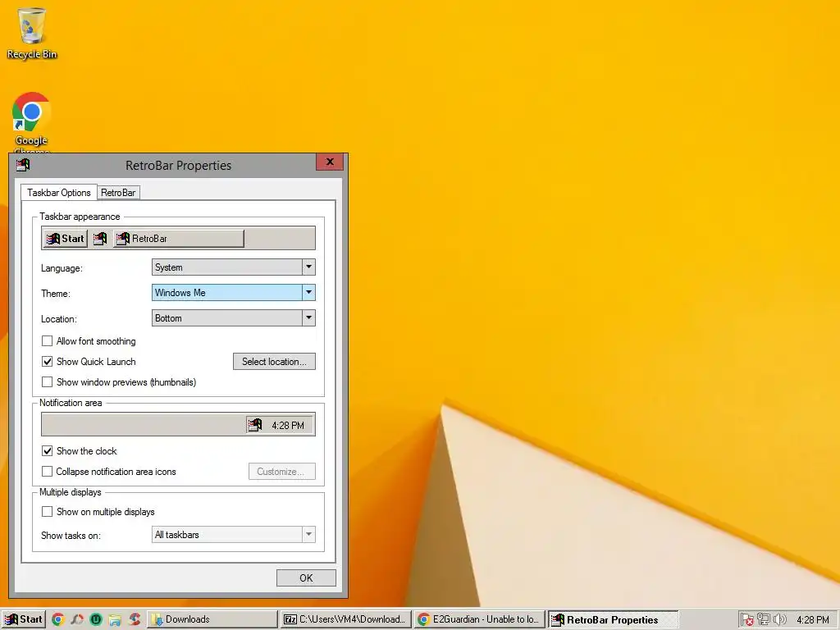Click the gray-red circular Quick Launch icon
Image resolution: width=840 pixels, height=630 pixels.
pyautogui.click(x=77, y=620)
